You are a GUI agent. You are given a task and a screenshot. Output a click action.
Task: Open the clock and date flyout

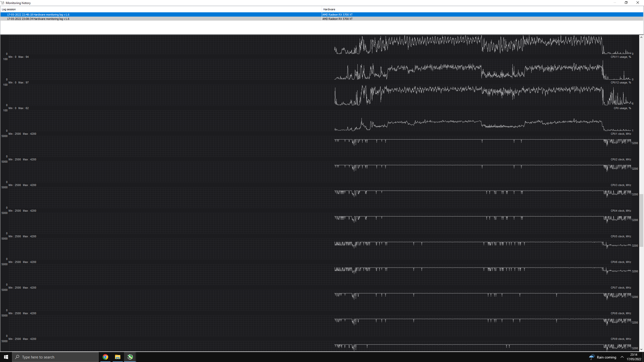(634, 357)
